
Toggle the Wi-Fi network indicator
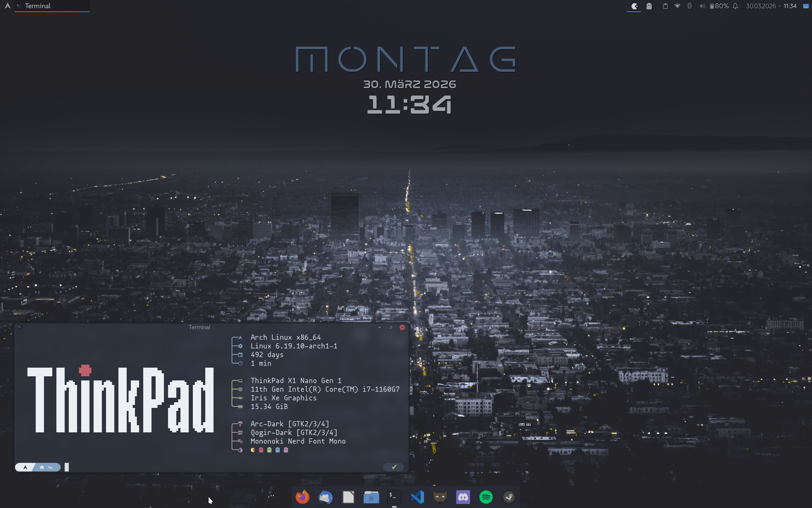[677, 6]
